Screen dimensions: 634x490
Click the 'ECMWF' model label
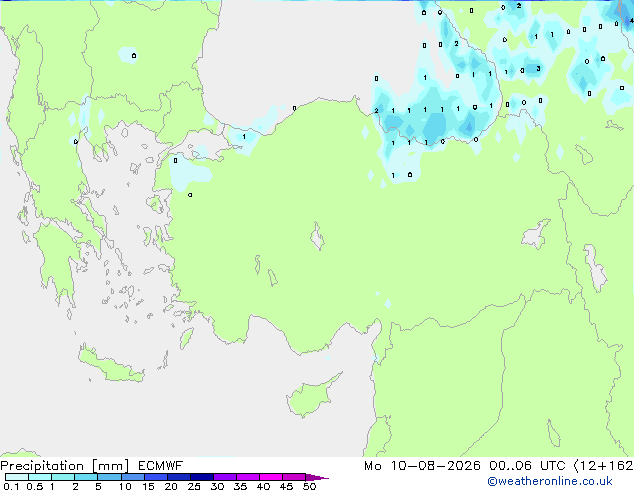point(161,466)
